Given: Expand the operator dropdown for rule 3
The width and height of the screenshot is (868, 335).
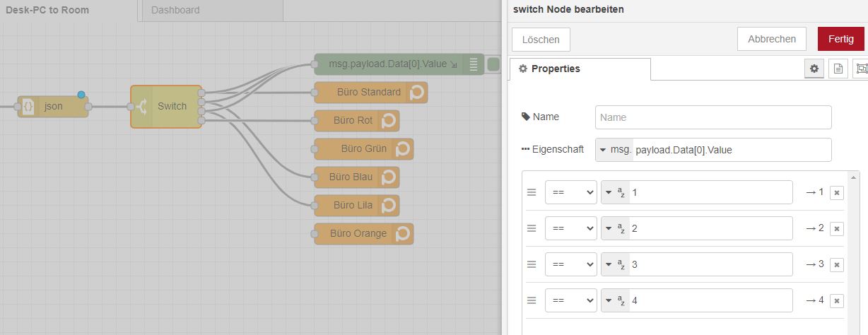Looking at the screenshot, I should point(570,264).
